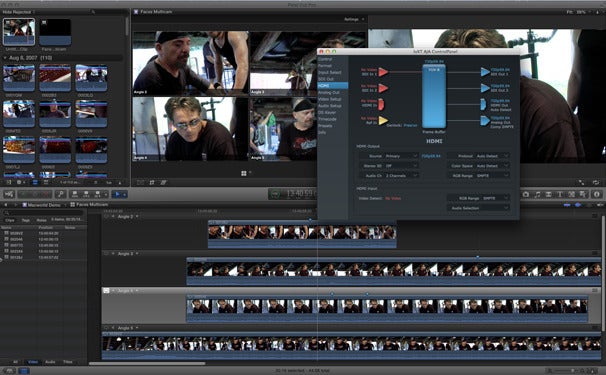Click the HDMI In red input icon
The image size is (606, 375).
click(x=381, y=104)
